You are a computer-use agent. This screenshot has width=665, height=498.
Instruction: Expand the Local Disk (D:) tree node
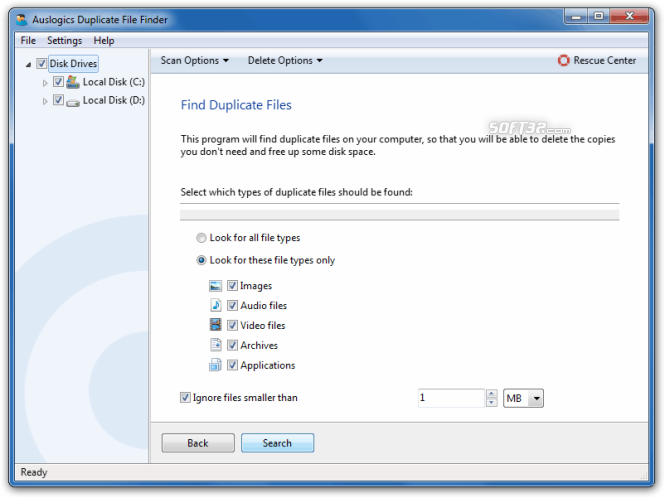[x=45, y=101]
